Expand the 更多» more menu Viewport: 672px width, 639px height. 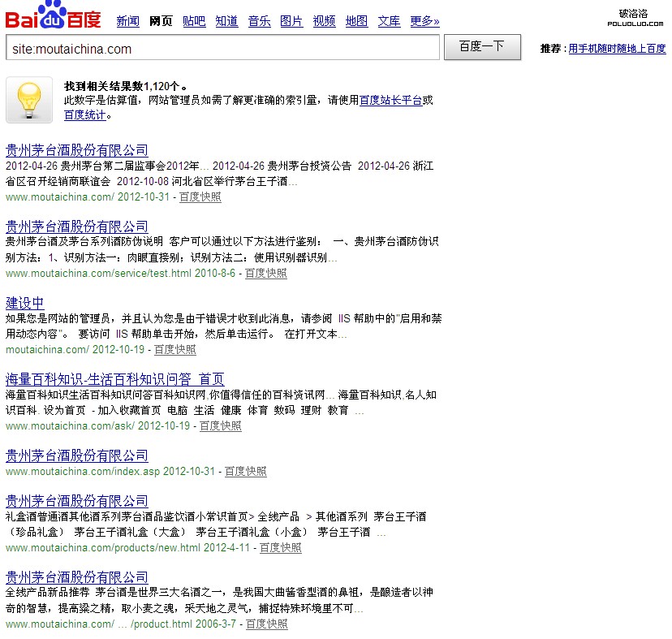pos(424,21)
